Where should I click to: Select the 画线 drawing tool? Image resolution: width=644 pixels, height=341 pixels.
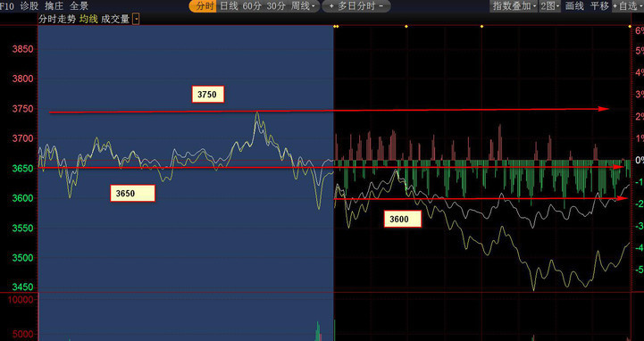pyautogui.click(x=574, y=6)
